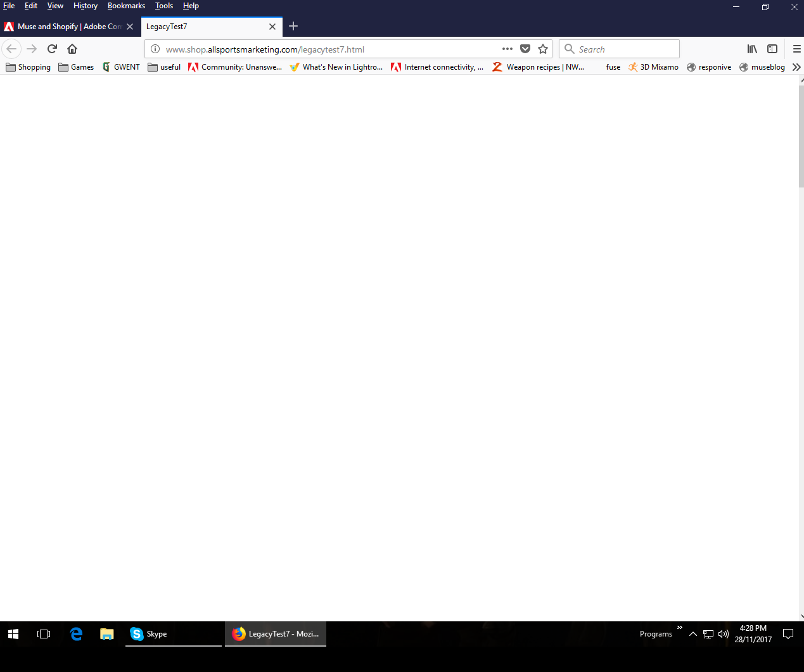Open a new tab with plus button
This screenshot has height=672, width=804.
click(293, 26)
